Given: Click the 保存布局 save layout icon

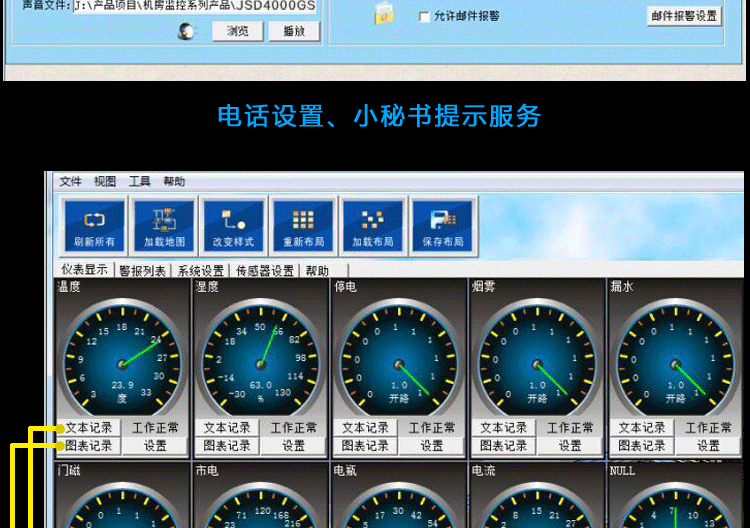Looking at the screenshot, I should pyautogui.click(x=442, y=226).
